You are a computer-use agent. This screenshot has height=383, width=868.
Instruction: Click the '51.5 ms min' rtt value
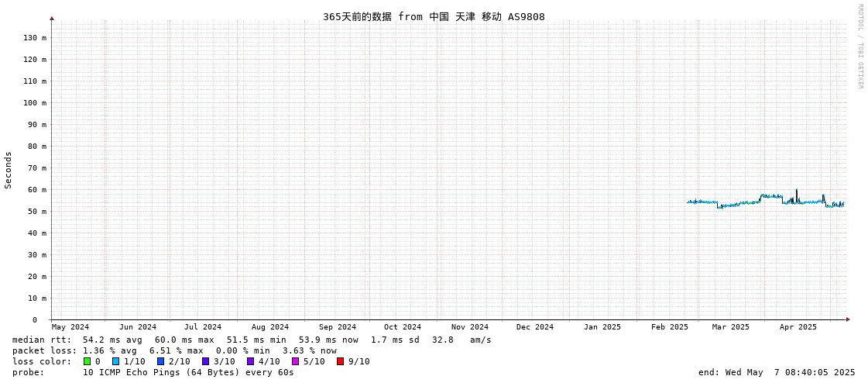[x=256, y=340]
